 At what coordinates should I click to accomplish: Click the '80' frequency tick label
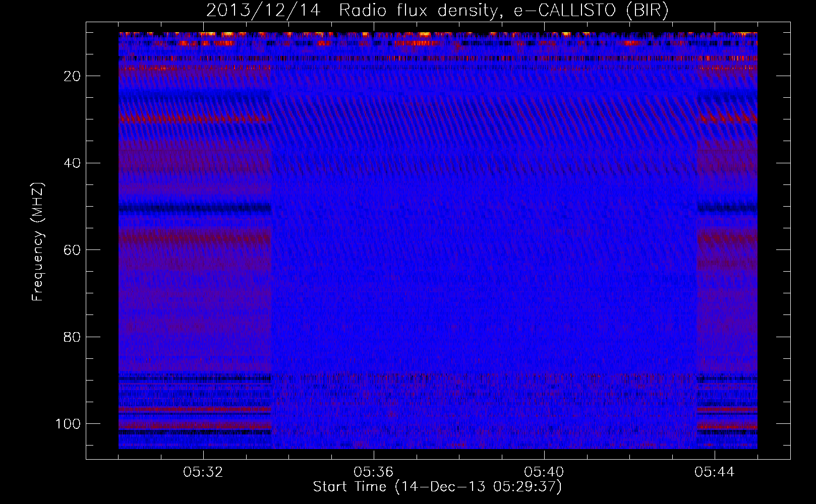coord(72,337)
